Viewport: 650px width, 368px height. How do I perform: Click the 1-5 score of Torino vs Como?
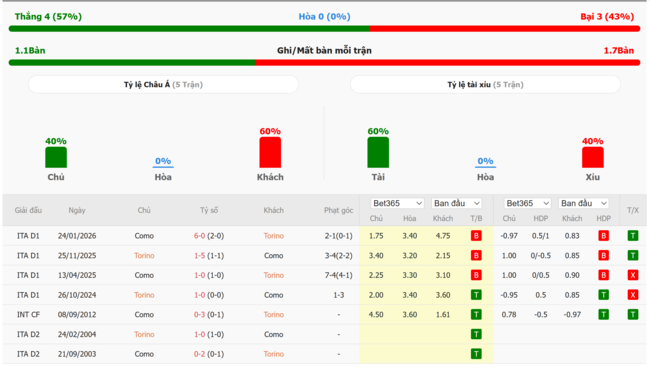point(199,256)
